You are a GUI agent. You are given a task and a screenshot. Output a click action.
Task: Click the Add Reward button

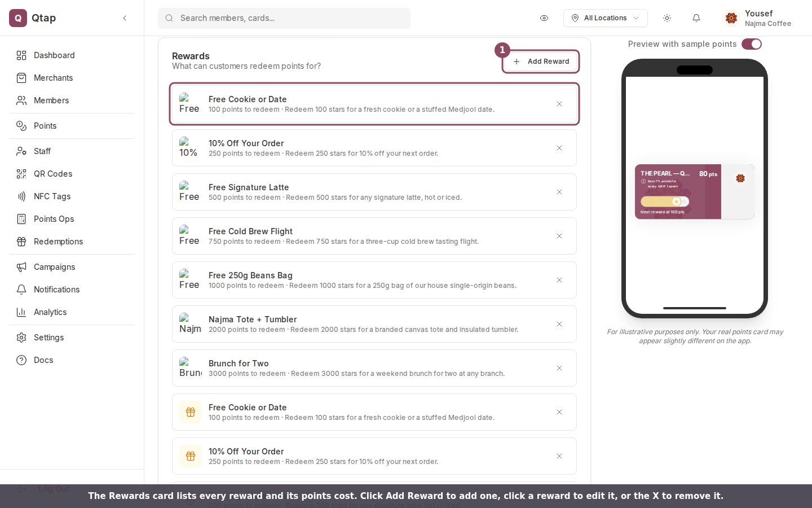pyautogui.click(x=541, y=62)
